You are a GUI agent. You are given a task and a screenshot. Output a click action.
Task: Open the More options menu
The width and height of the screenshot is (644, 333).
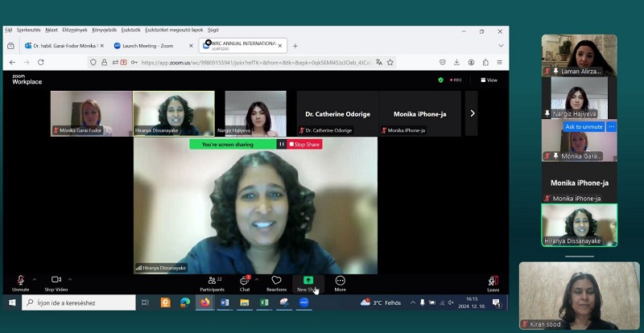pos(340,283)
